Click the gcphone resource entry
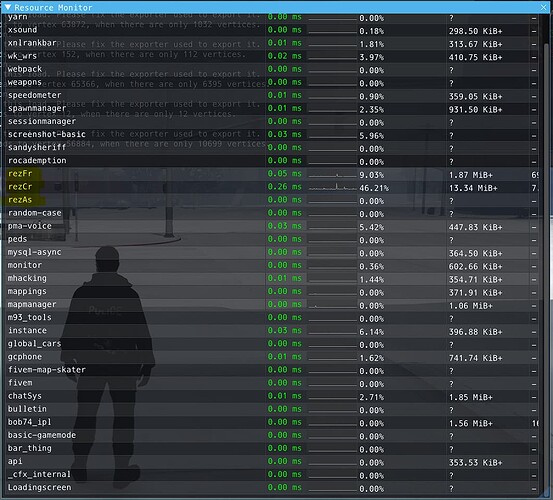This screenshot has width=553, height=500. click(25, 357)
